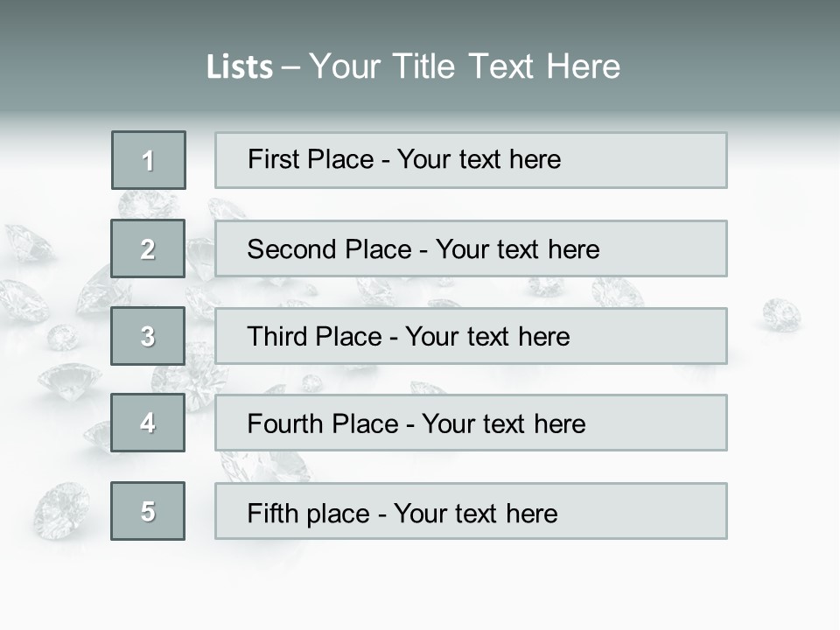Screen dimensions: 840x630
Task: Select the "Fourth Place" text box
Action: point(471,423)
